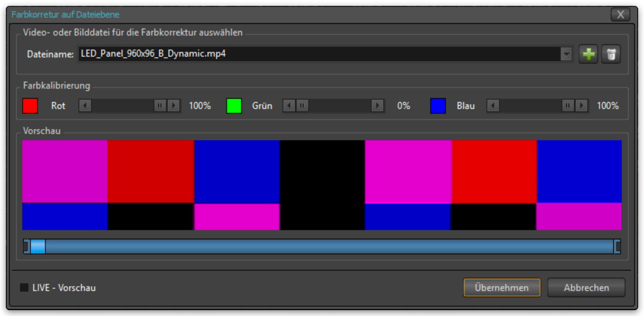The width and height of the screenshot is (644, 316).
Task: Add a file with the green plus icon
Action: coord(589,54)
